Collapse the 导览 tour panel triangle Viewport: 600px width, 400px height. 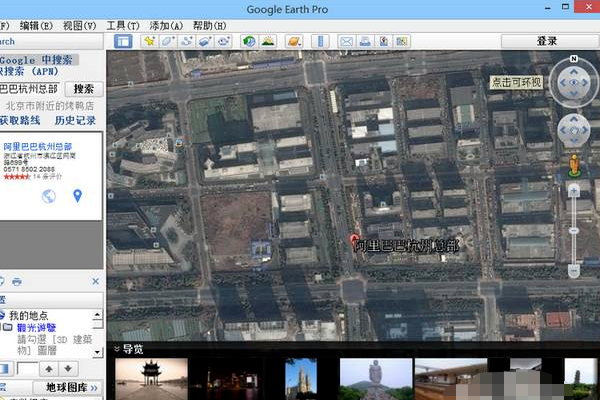coord(116,349)
